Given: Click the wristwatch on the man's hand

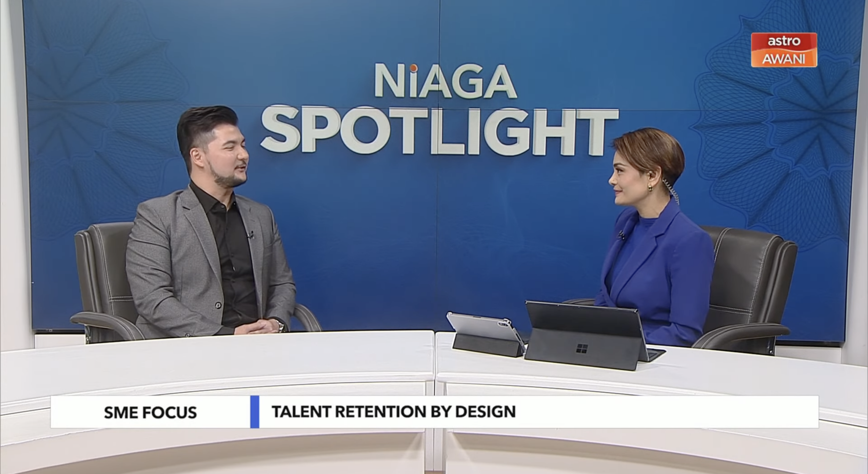Looking at the screenshot, I should [x=280, y=326].
